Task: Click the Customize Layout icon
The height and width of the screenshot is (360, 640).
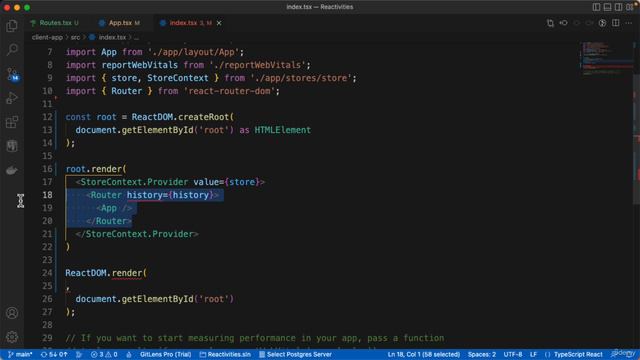Action: point(630,7)
